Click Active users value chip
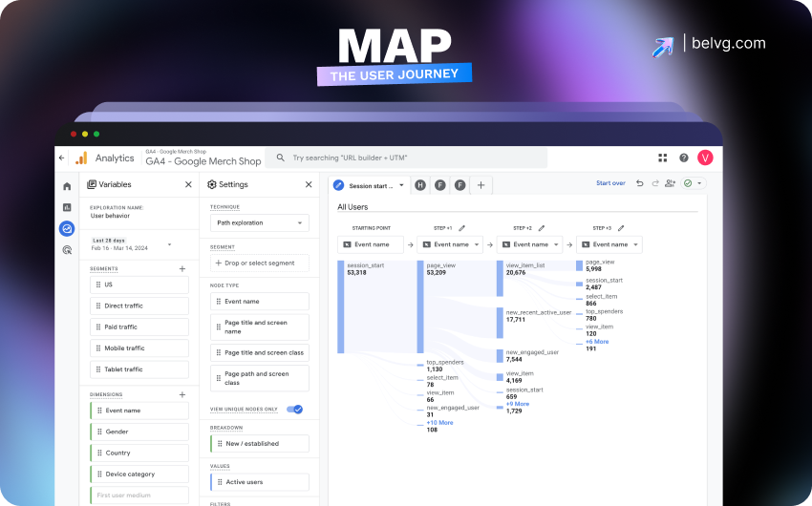The width and height of the screenshot is (812, 506). 260,482
